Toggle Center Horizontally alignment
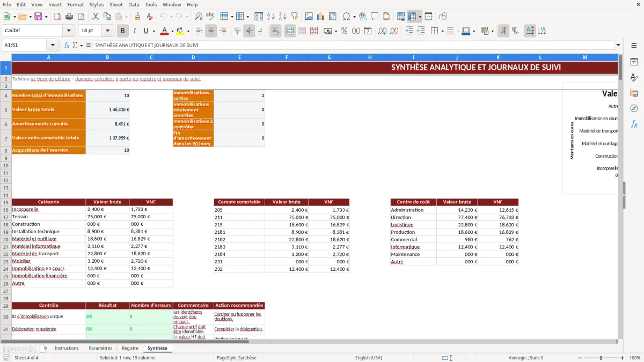644x362 pixels. tap(211, 31)
